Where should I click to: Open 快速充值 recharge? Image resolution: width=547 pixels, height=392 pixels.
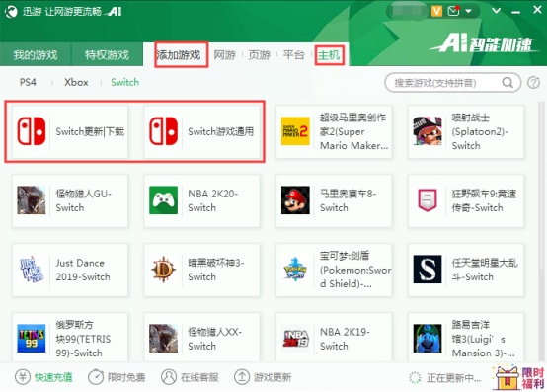(43, 377)
